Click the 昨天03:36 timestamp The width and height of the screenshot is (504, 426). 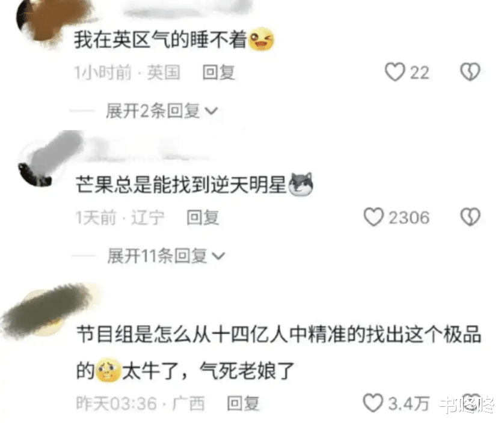coord(116,403)
